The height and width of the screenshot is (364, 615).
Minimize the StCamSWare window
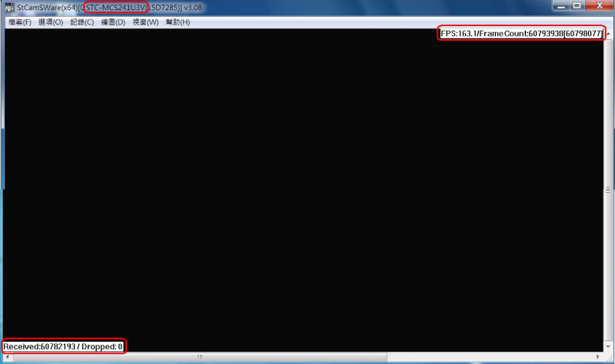(x=559, y=6)
